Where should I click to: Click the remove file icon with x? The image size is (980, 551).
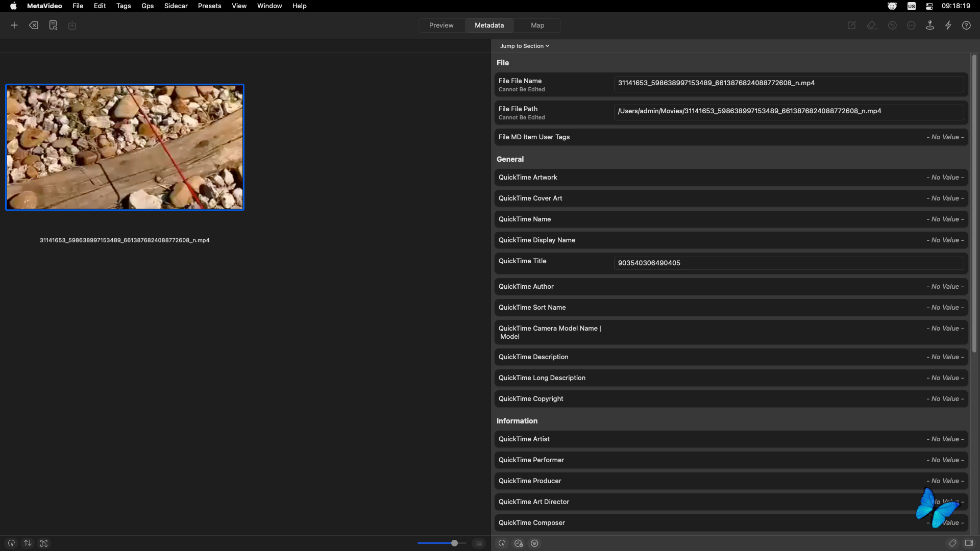pos(34,25)
